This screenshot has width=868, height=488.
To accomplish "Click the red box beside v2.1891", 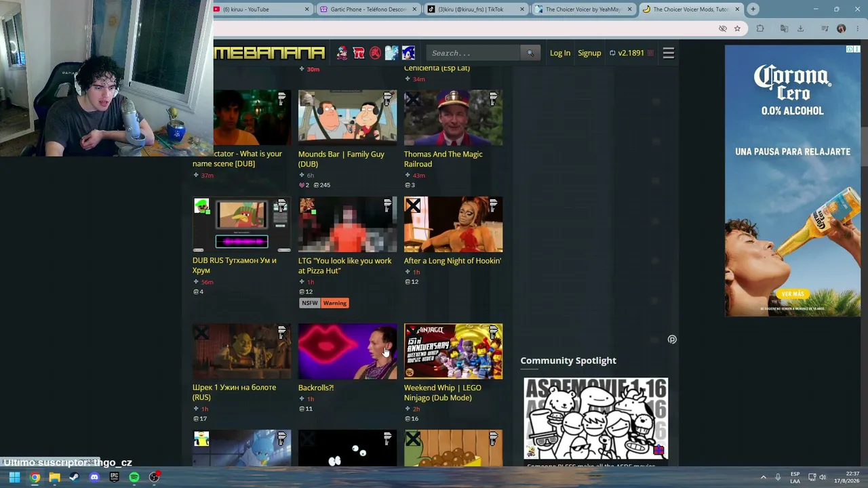I will point(650,53).
